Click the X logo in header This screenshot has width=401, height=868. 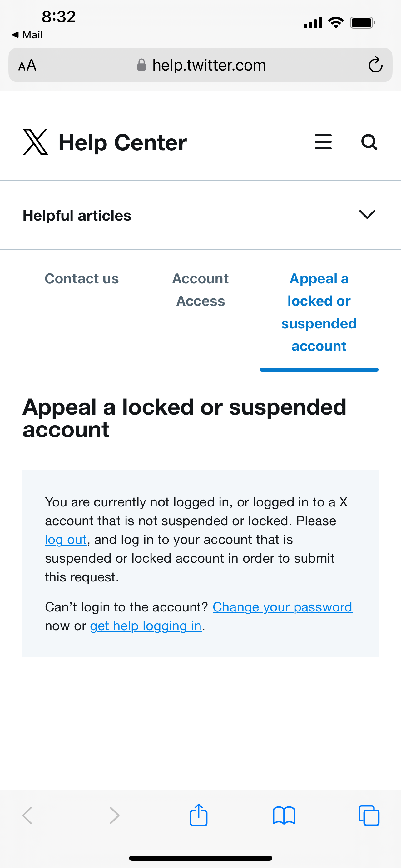point(35,142)
